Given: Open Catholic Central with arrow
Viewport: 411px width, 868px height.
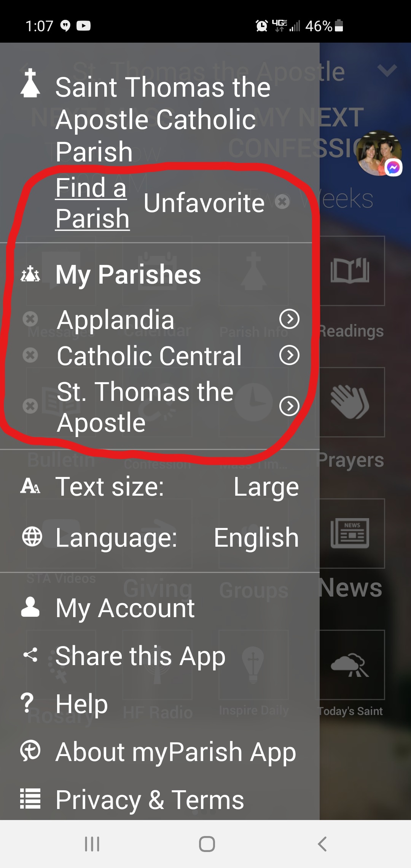Looking at the screenshot, I should click(289, 355).
